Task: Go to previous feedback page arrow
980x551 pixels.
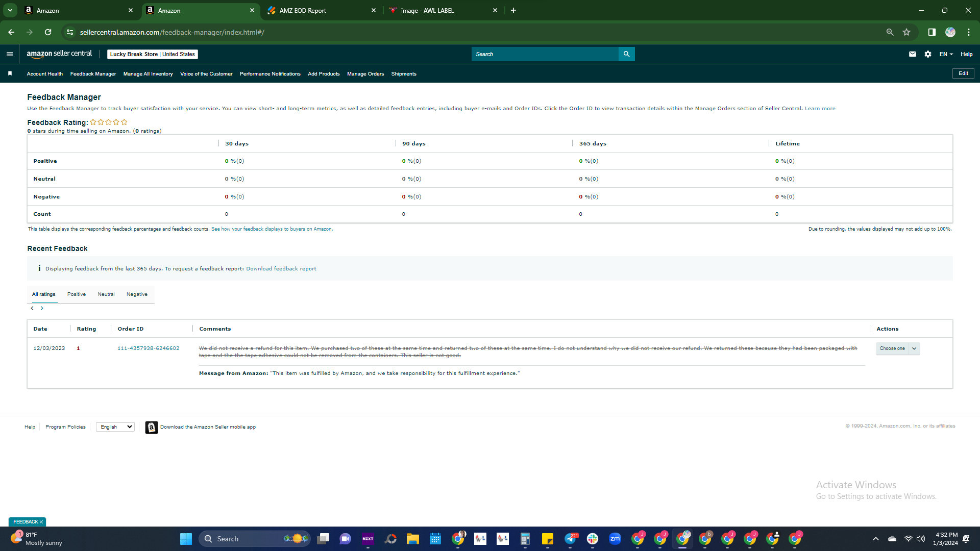Action: click(x=32, y=308)
